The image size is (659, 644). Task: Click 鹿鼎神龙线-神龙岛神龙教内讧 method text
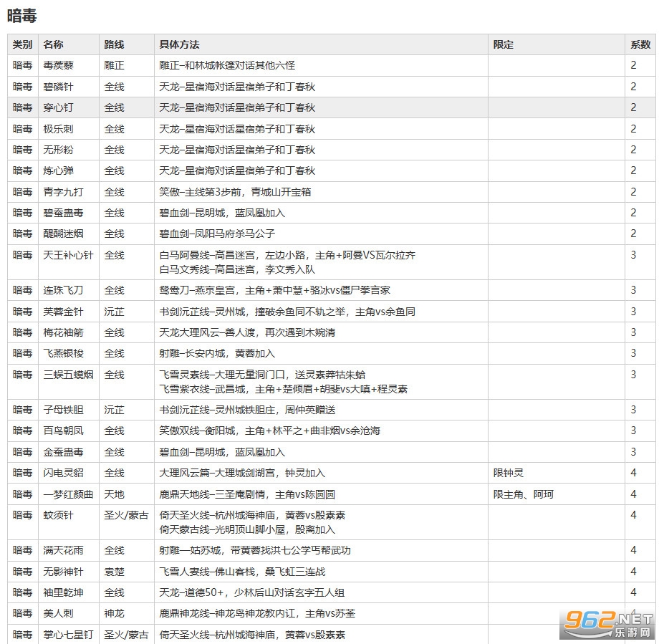coord(257,613)
